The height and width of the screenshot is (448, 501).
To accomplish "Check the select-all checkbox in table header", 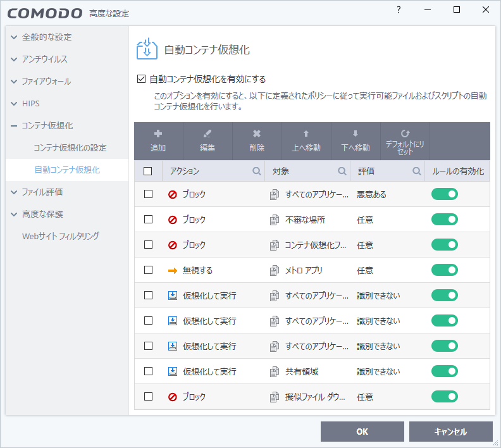I will point(148,171).
